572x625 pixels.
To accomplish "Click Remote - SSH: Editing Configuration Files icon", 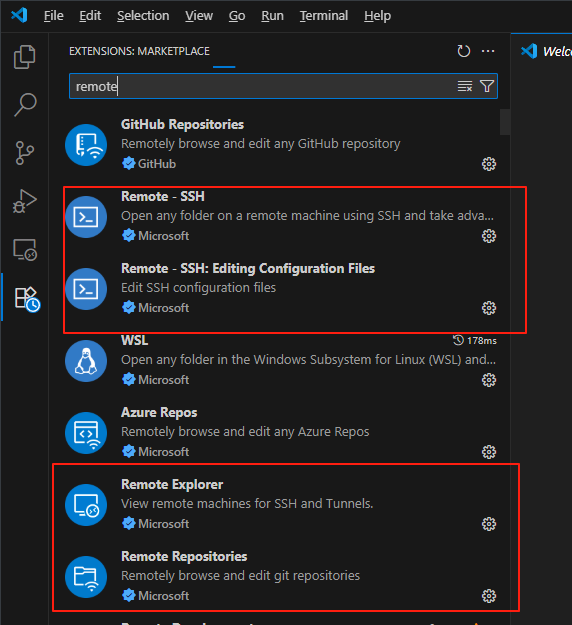I will point(86,289).
